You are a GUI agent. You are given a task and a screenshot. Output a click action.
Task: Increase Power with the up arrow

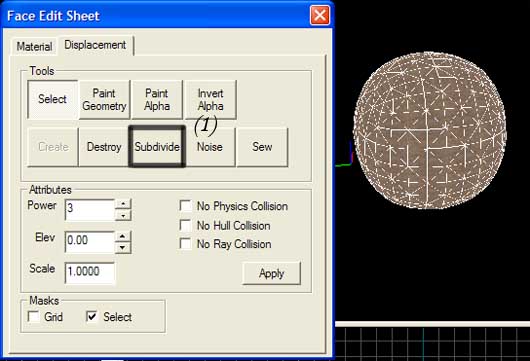coord(123,204)
